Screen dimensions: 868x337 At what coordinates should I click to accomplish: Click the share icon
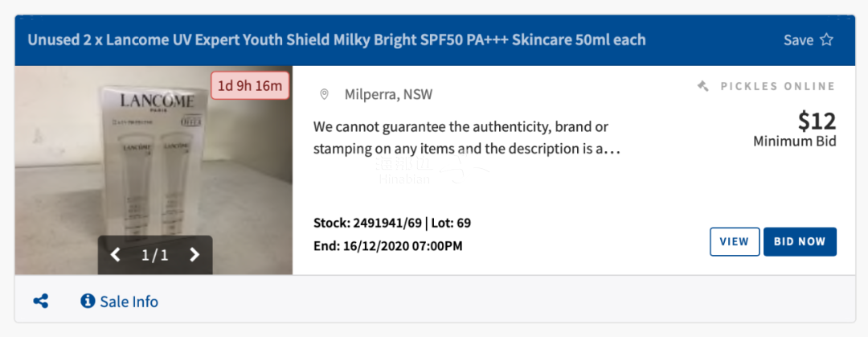(x=40, y=302)
